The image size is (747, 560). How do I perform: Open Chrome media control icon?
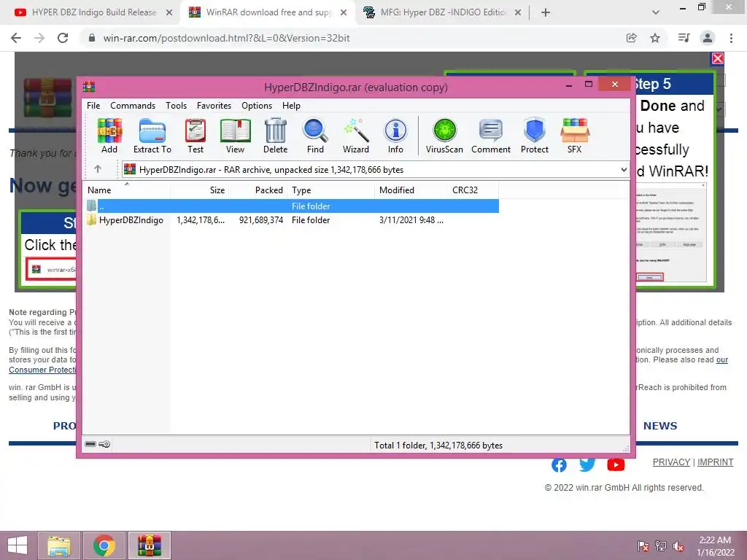coord(684,38)
